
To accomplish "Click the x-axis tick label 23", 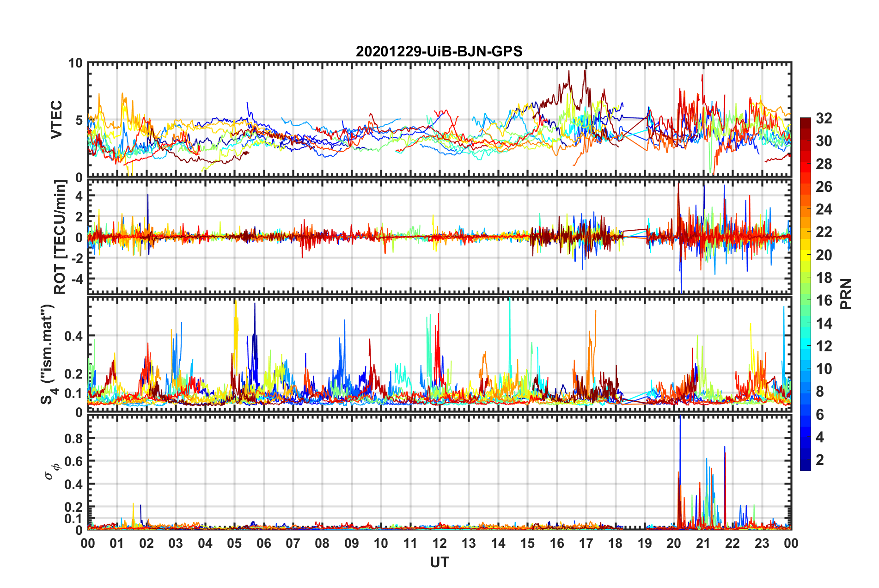I will 762,543.
